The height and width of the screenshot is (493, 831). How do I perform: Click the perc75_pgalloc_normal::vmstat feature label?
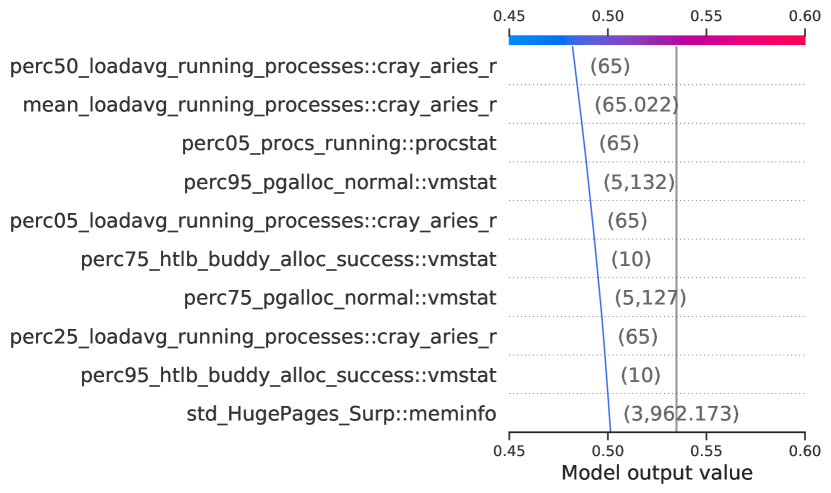click(x=340, y=298)
